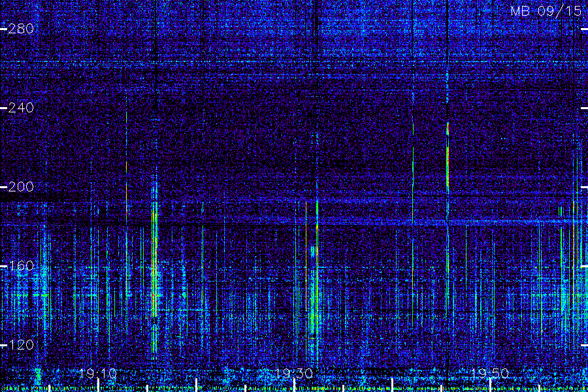Click the 19:50 time axis label
588x392 pixels.
(x=490, y=374)
